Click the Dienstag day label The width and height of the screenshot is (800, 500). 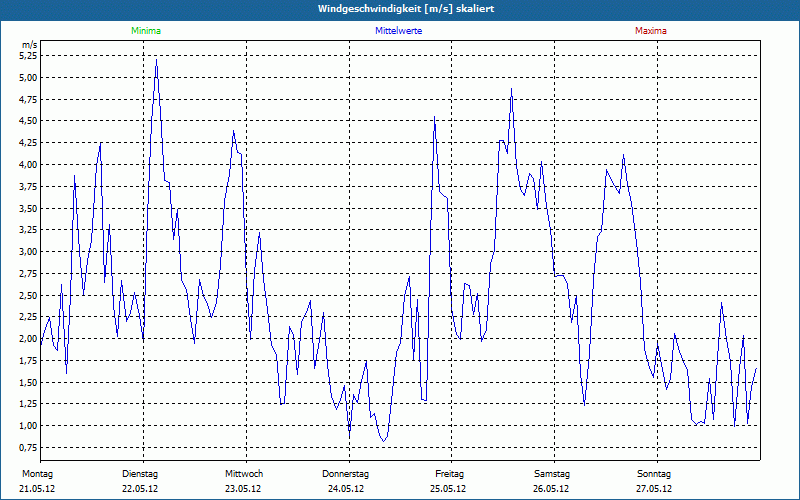point(140,474)
